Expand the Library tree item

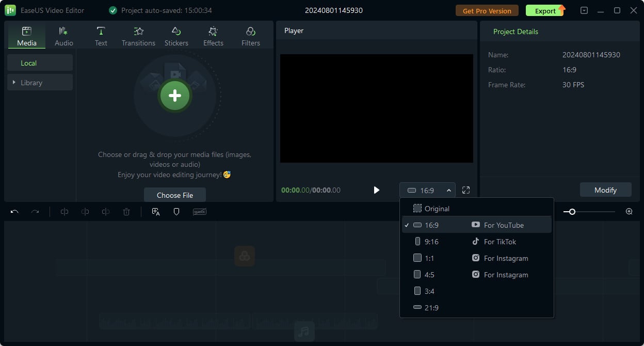40,83
